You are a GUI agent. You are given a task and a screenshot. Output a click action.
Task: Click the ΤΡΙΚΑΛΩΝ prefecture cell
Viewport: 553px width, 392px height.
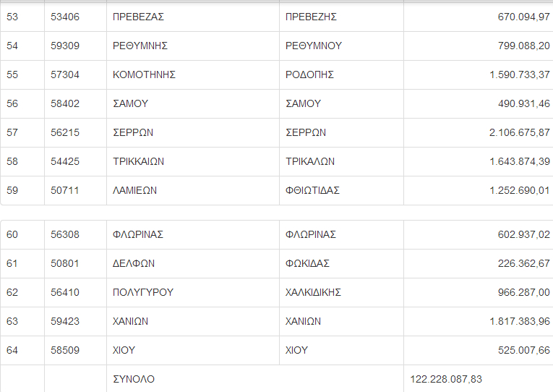pos(310,161)
